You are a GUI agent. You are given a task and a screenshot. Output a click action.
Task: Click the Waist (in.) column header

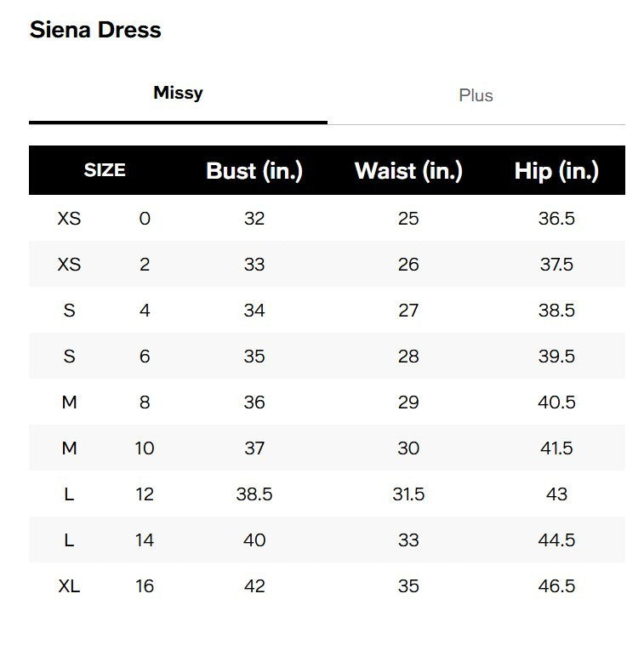click(408, 171)
